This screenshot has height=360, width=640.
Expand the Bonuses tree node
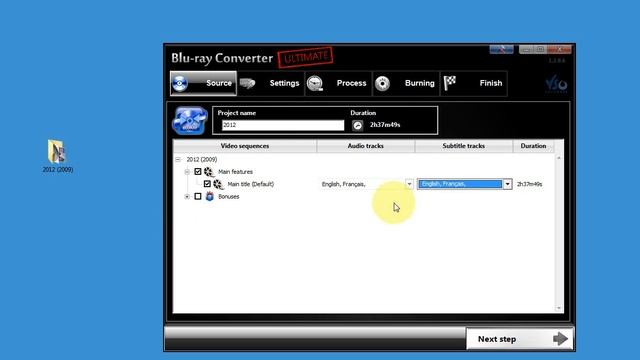point(187,196)
